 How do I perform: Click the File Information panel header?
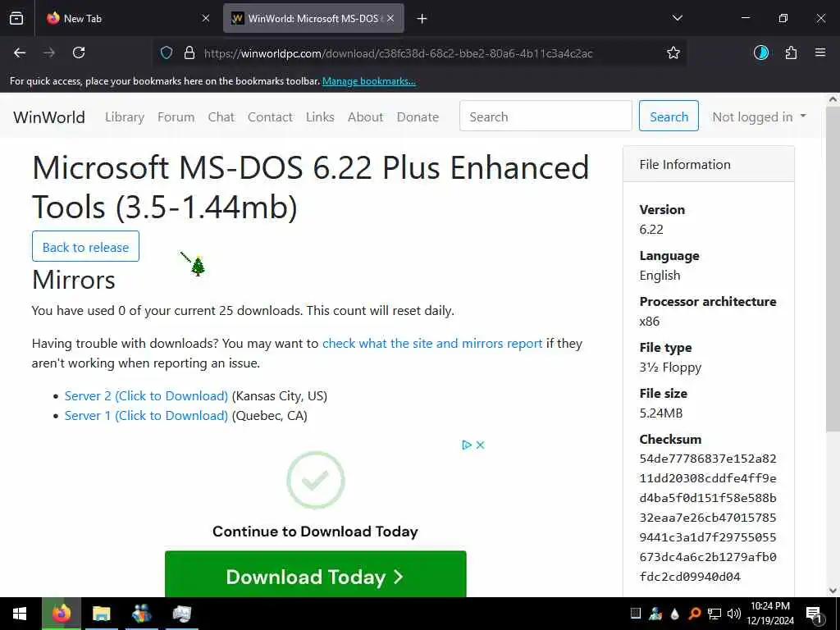[x=708, y=164]
